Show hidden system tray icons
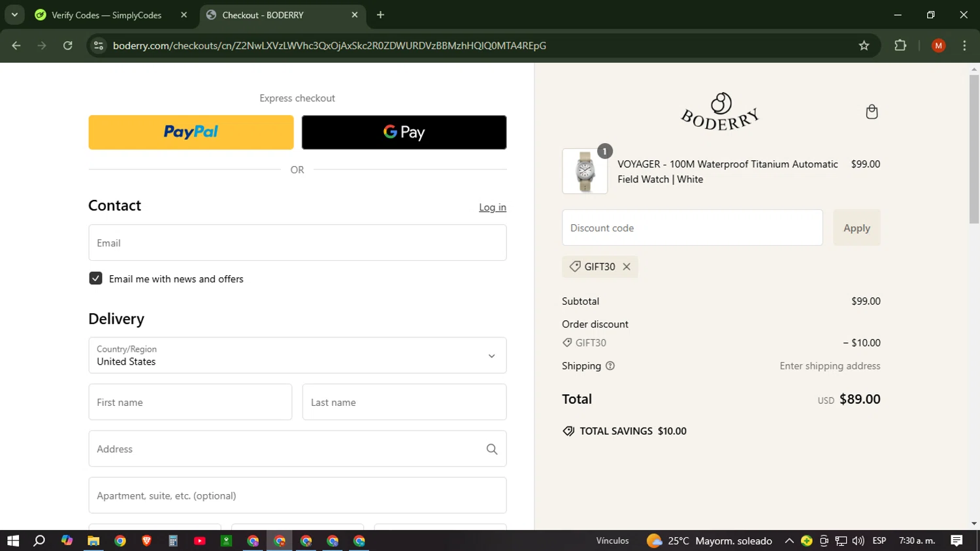This screenshot has height=551, width=980. click(789, 541)
